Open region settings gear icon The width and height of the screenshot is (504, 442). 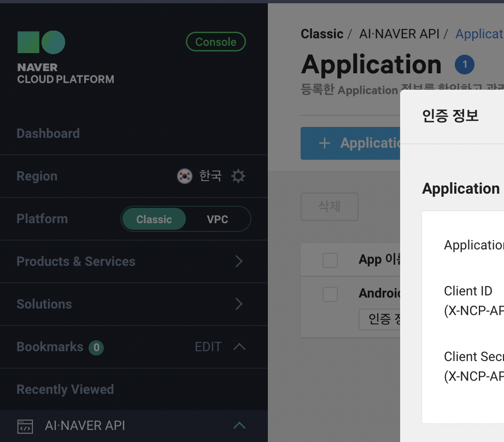pos(238,176)
